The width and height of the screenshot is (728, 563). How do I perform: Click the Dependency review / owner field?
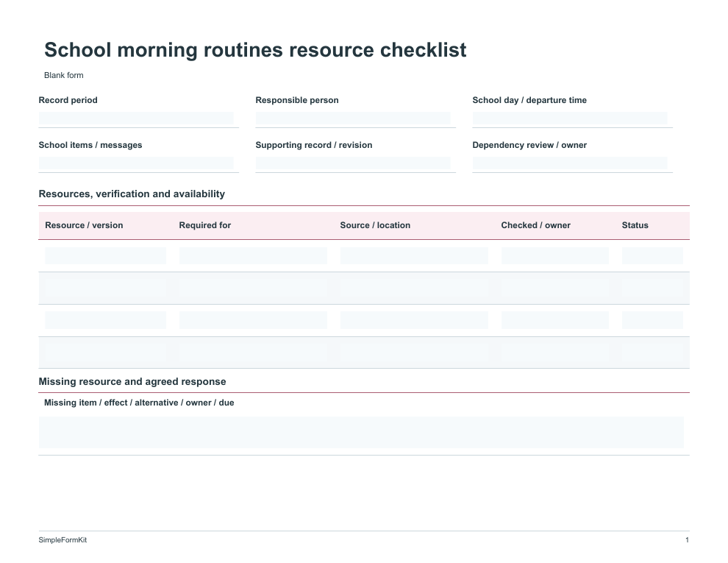tap(570, 163)
